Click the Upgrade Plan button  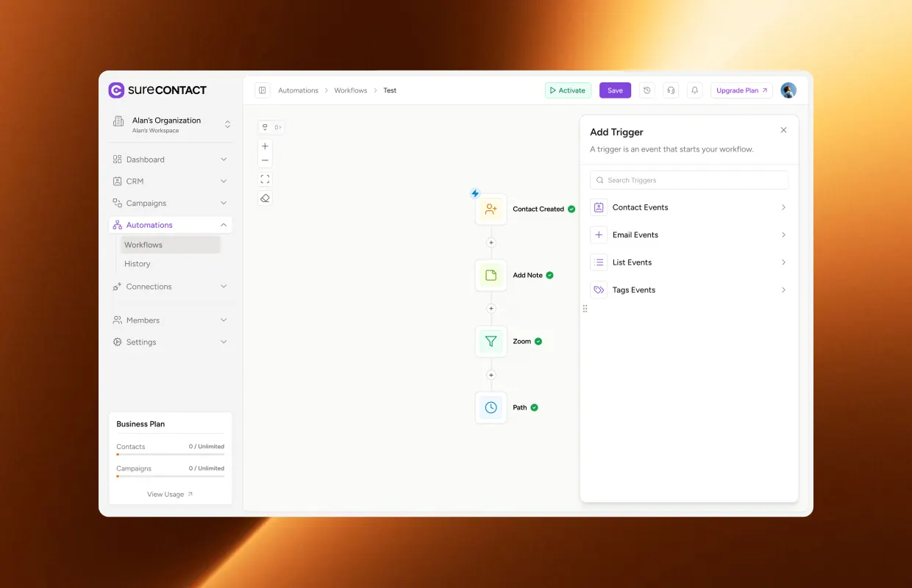[741, 90]
